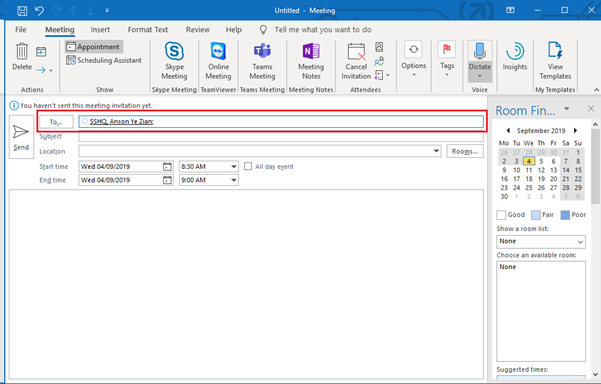Viewport: 601px width, 384px height.
Task: Click into the Subject field
Action: pos(281,136)
